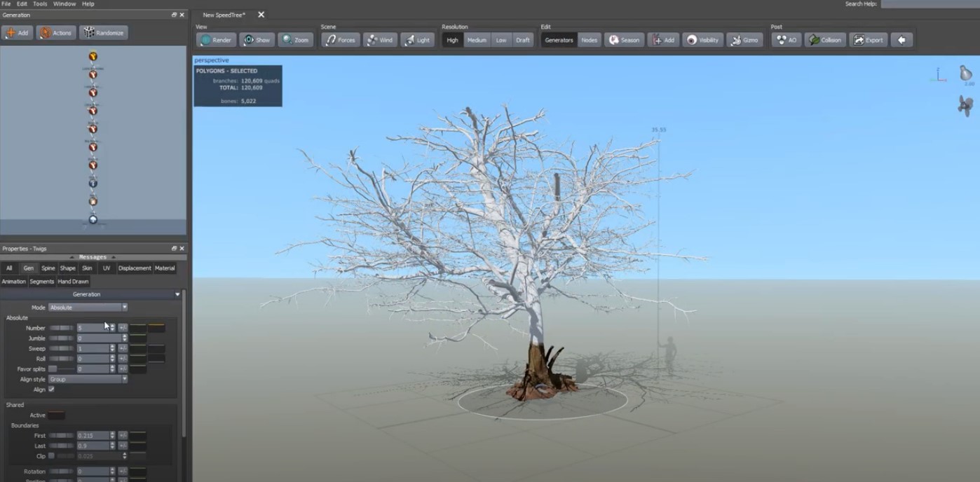This screenshot has width=980, height=482.
Task: Collapse the Generation section header arrow
Action: [x=177, y=294]
